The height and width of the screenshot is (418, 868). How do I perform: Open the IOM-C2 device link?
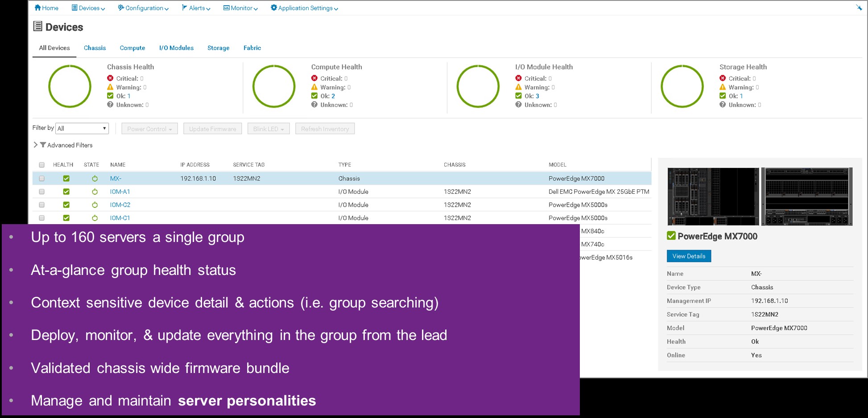(120, 205)
